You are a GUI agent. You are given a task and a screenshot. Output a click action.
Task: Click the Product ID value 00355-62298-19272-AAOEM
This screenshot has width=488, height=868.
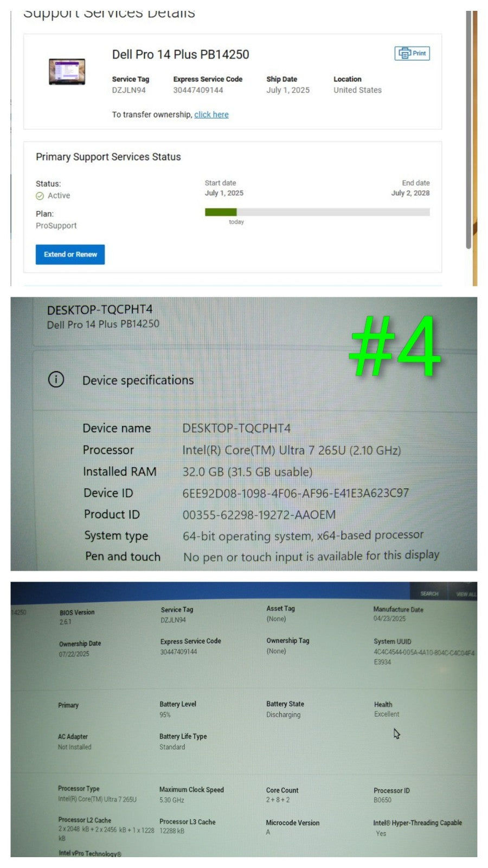pyautogui.click(x=259, y=514)
